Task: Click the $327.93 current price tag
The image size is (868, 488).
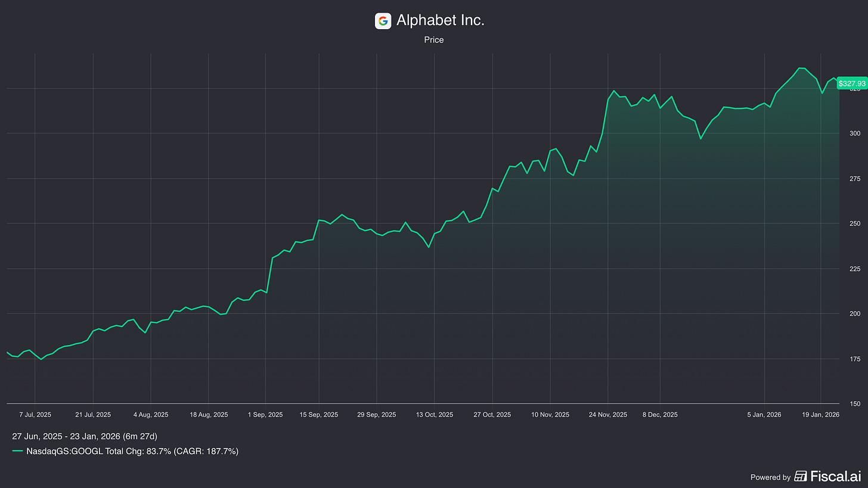Action: (852, 84)
